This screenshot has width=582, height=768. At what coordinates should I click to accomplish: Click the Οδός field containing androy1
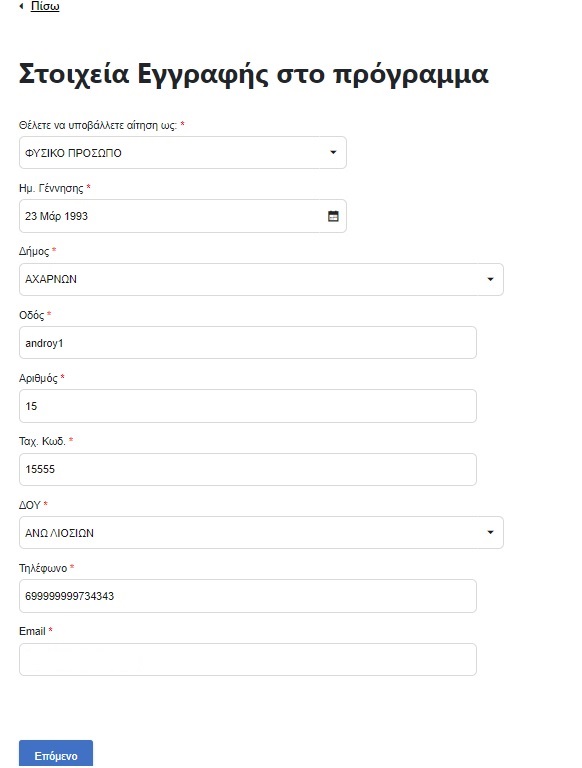tap(248, 342)
